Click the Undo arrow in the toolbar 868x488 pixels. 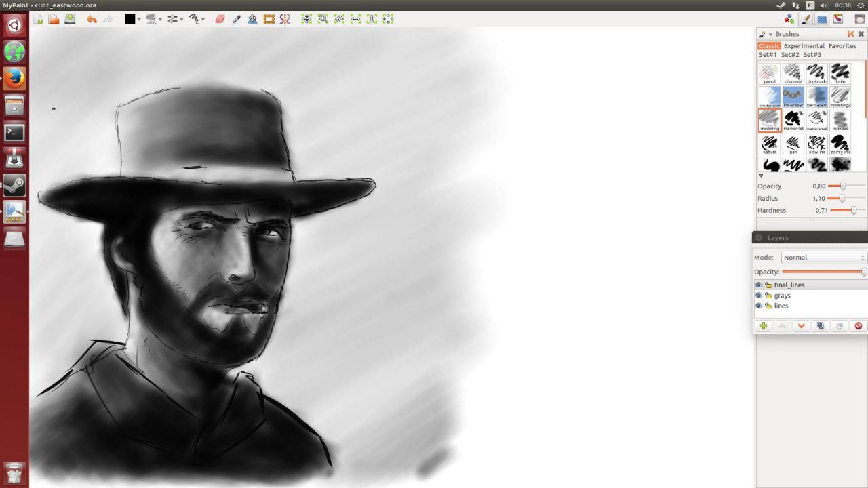(92, 19)
